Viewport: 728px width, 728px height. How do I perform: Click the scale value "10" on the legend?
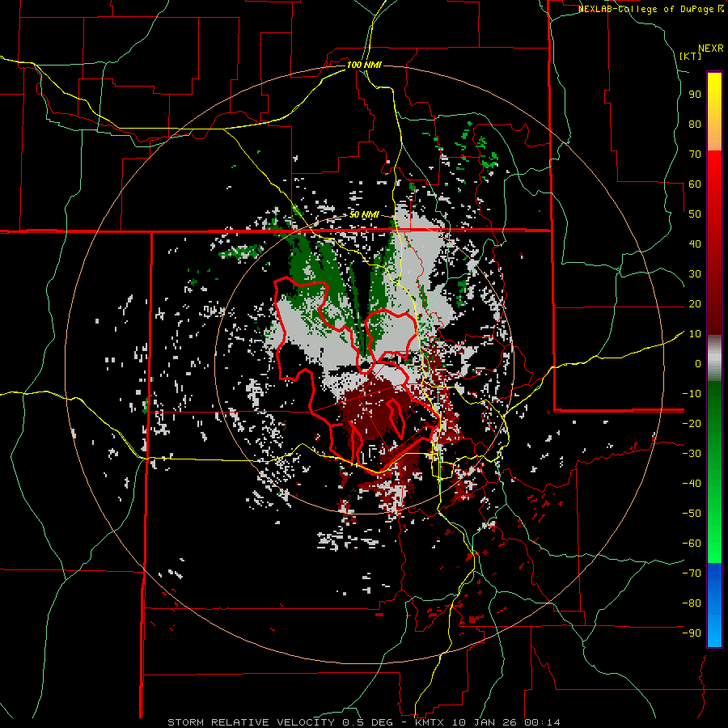(x=695, y=334)
